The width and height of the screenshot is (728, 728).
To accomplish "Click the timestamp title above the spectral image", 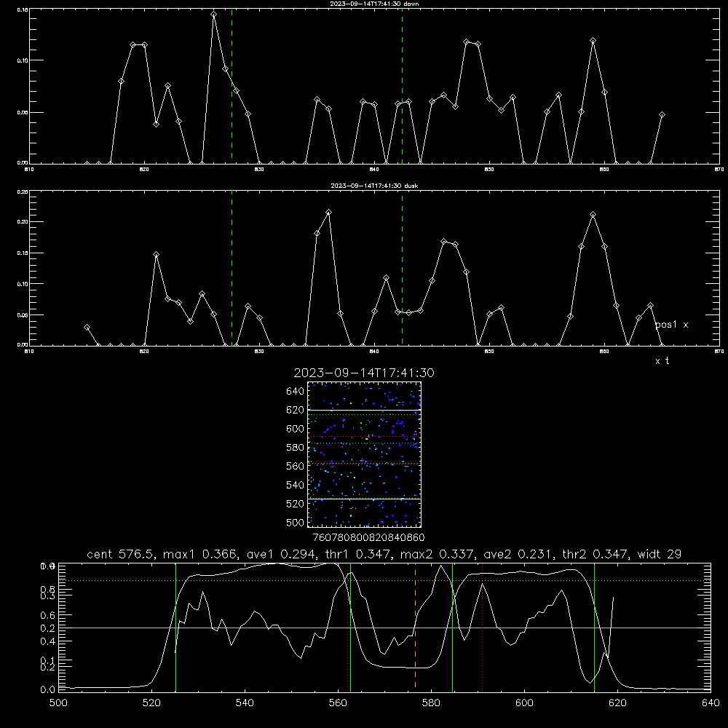I will pos(364,373).
